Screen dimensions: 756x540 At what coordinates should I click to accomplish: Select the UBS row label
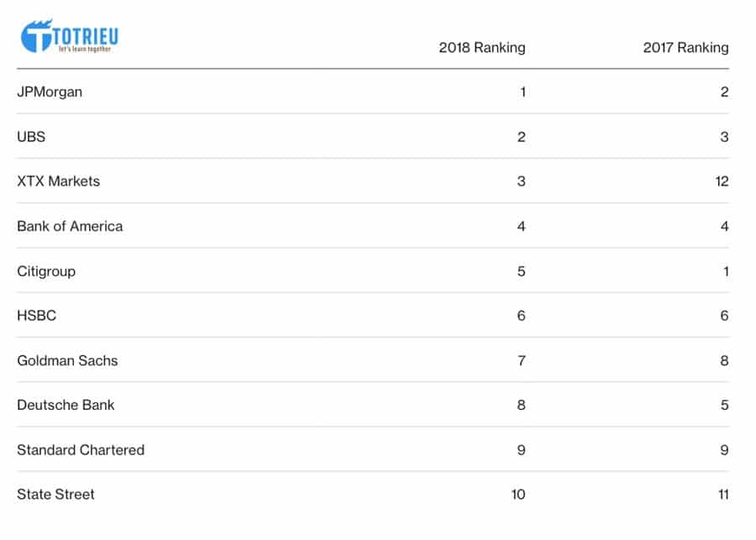click(31, 136)
